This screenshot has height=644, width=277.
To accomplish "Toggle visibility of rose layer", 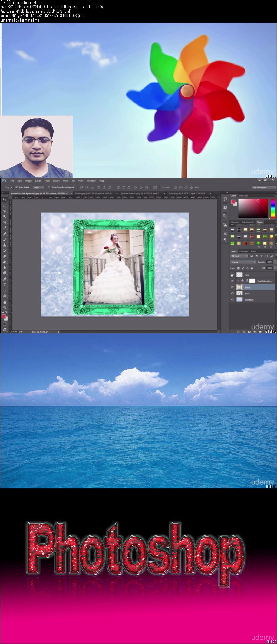I will [x=232, y=275].
